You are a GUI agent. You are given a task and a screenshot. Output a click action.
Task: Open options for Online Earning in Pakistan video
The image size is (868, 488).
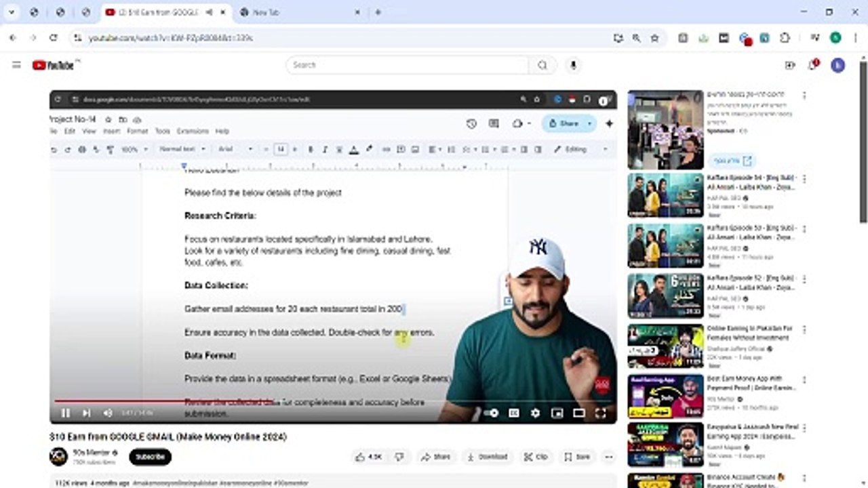(804, 330)
